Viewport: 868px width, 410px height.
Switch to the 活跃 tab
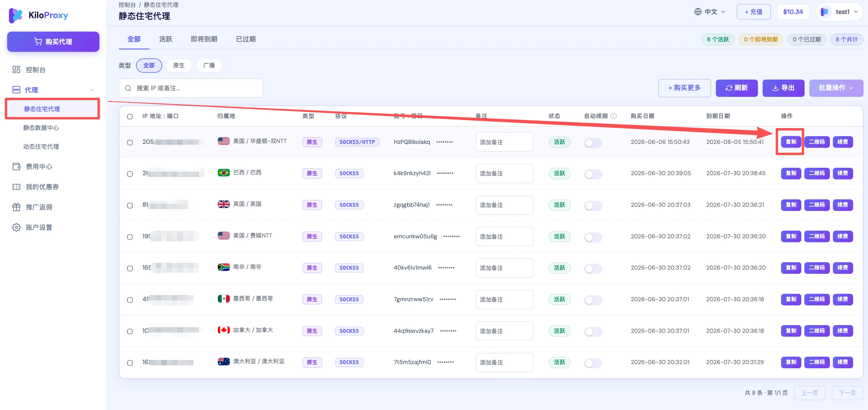point(166,39)
